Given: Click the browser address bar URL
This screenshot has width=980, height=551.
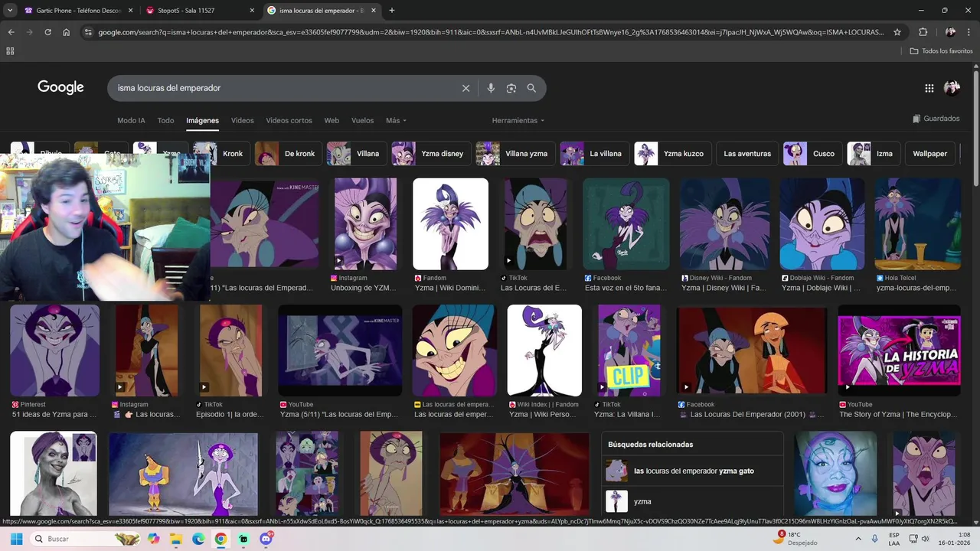Looking at the screenshot, I should tap(490, 32).
